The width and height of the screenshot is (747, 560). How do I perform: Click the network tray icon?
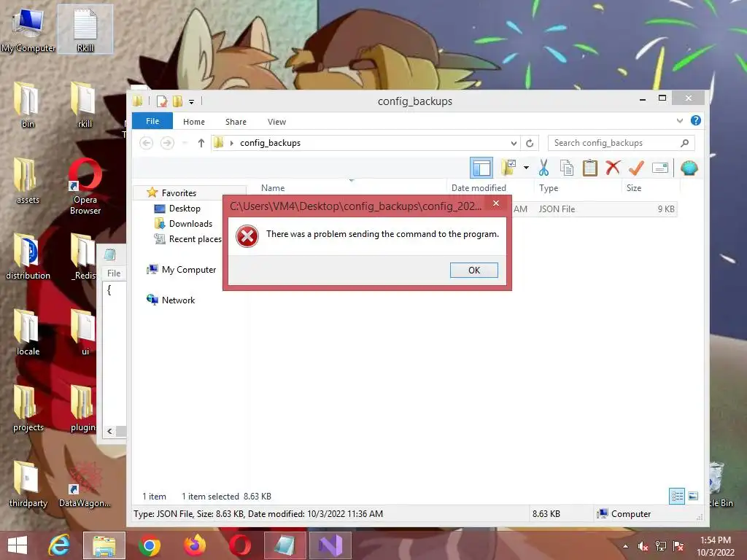click(x=660, y=546)
